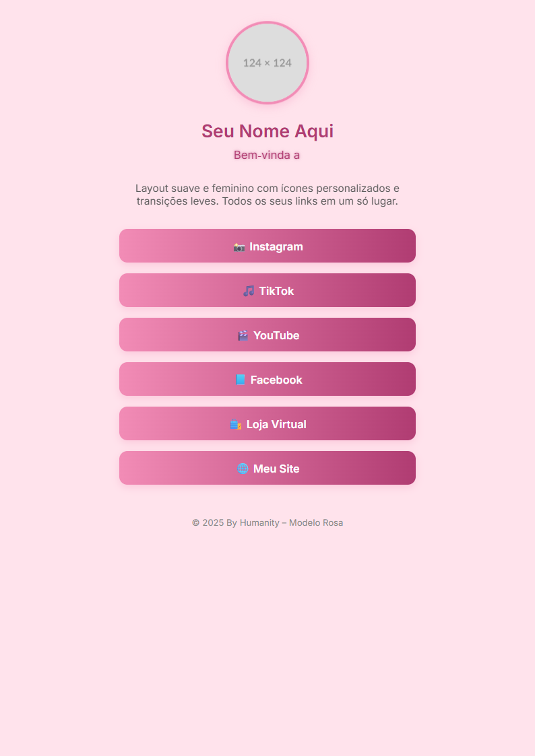Select the film frames icon on YouTube button
Image resolution: width=535 pixels, height=756 pixels.
pos(241,335)
